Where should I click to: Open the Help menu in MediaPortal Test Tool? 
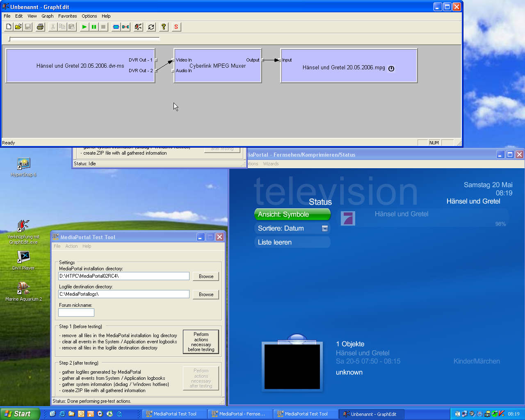click(x=87, y=246)
